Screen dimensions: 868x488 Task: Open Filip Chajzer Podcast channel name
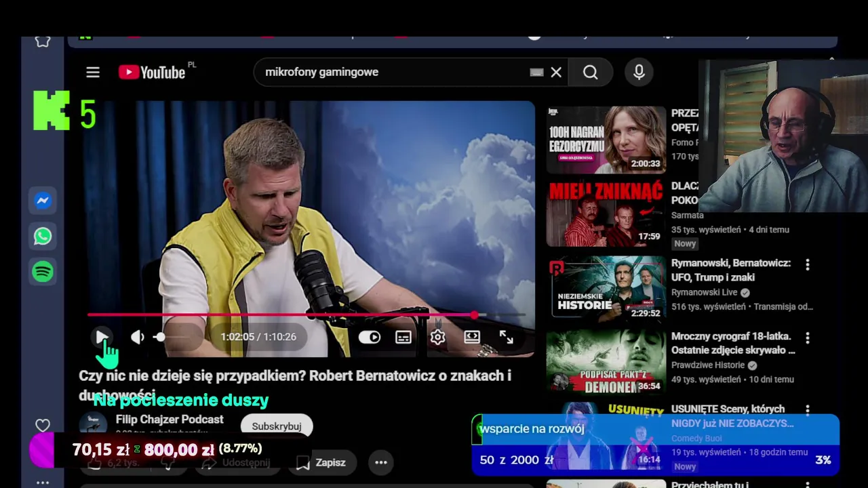pos(170,420)
